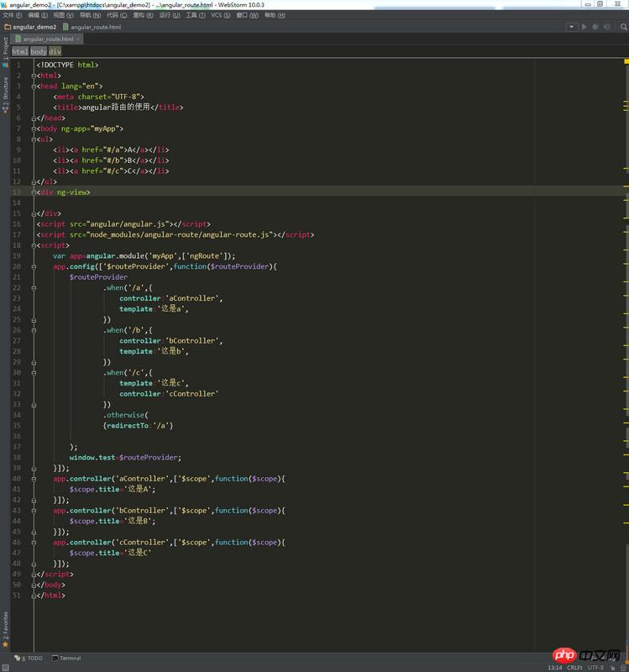This screenshot has height=672, width=629.
Task: Toggle tool window buttons icon bottom-left corner
Action: click(6, 668)
